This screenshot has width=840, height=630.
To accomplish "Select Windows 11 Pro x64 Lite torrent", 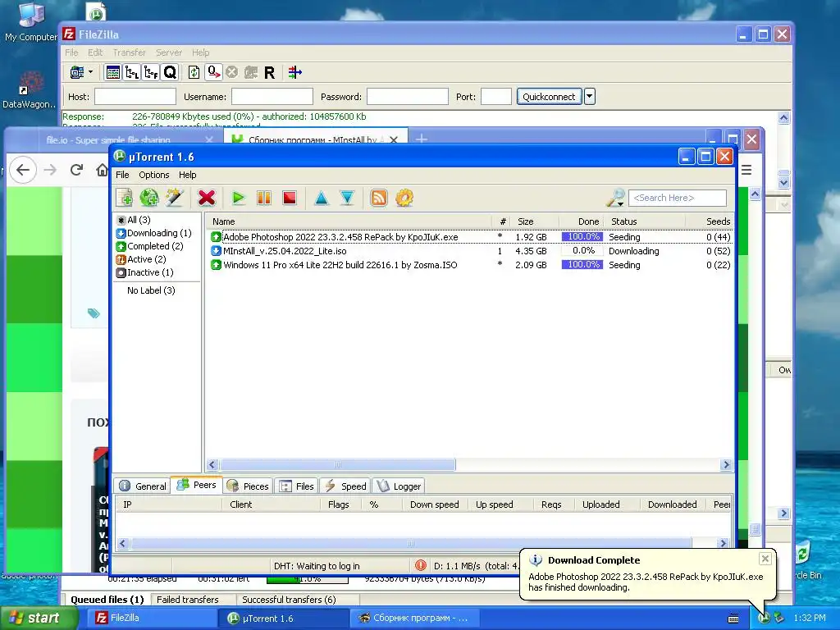I will point(470,265).
